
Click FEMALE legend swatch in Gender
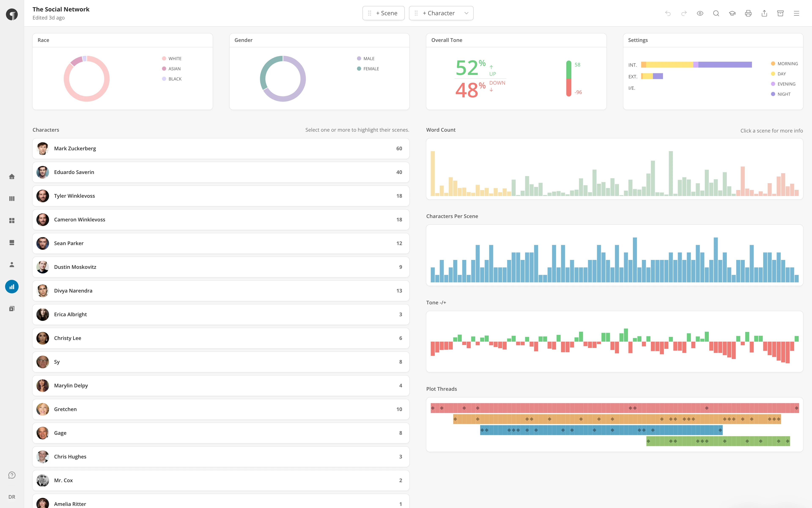359,69
